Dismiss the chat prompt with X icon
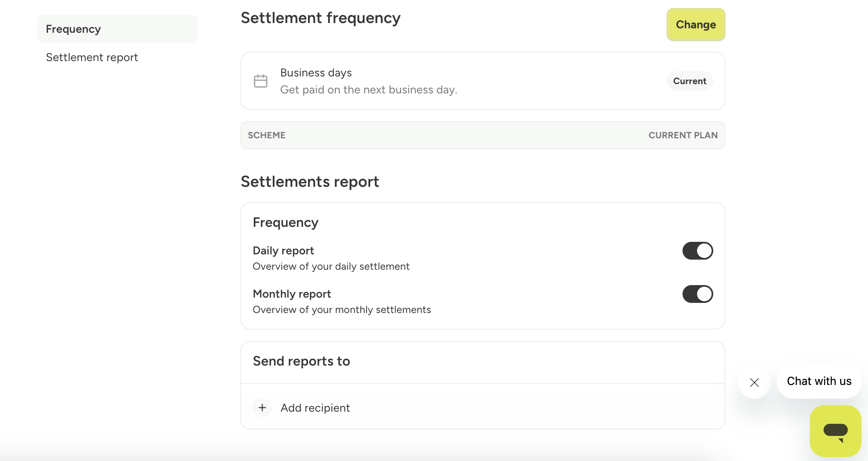Image resolution: width=868 pixels, height=461 pixels. coord(754,382)
